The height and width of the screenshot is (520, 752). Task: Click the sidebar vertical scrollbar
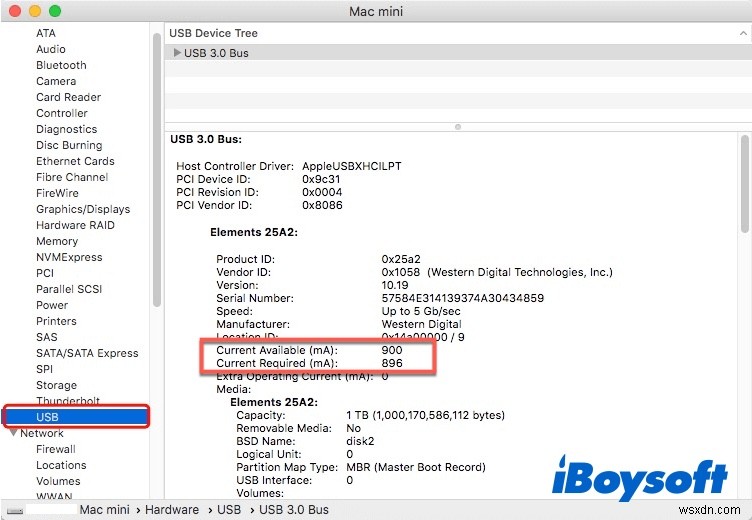tap(157, 170)
